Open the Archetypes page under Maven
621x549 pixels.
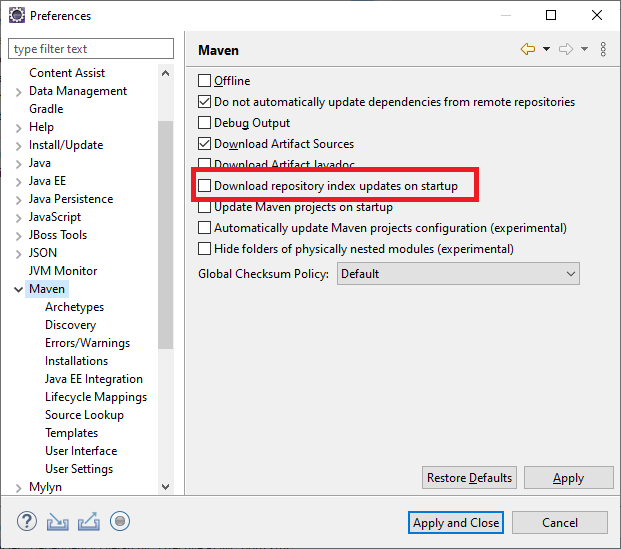[74, 307]
